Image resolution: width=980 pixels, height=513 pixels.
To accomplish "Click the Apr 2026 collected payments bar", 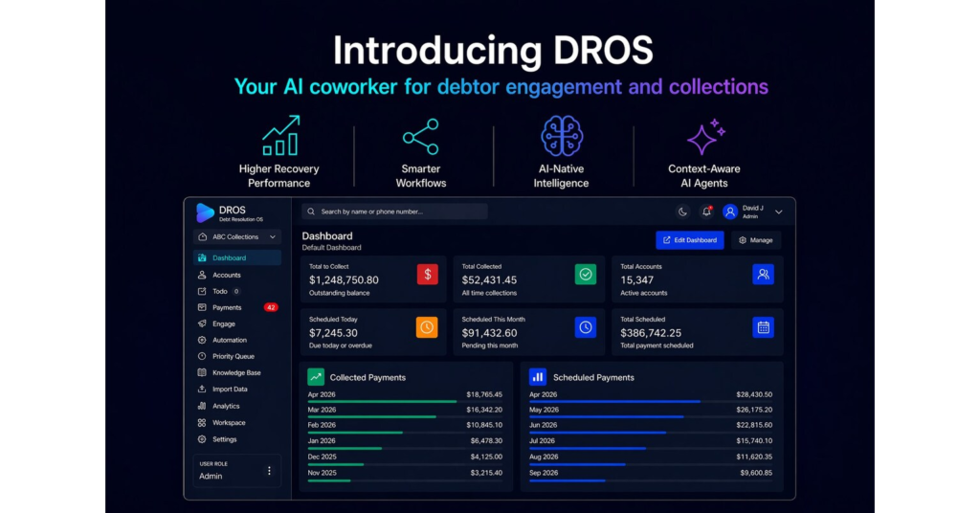I will coord(382,402).
